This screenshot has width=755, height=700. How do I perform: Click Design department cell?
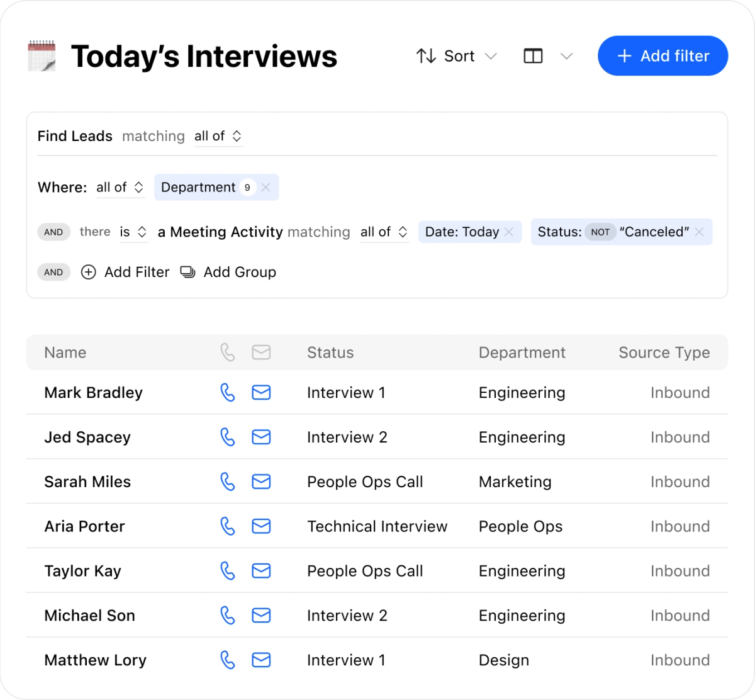click(x=504, y=660)
